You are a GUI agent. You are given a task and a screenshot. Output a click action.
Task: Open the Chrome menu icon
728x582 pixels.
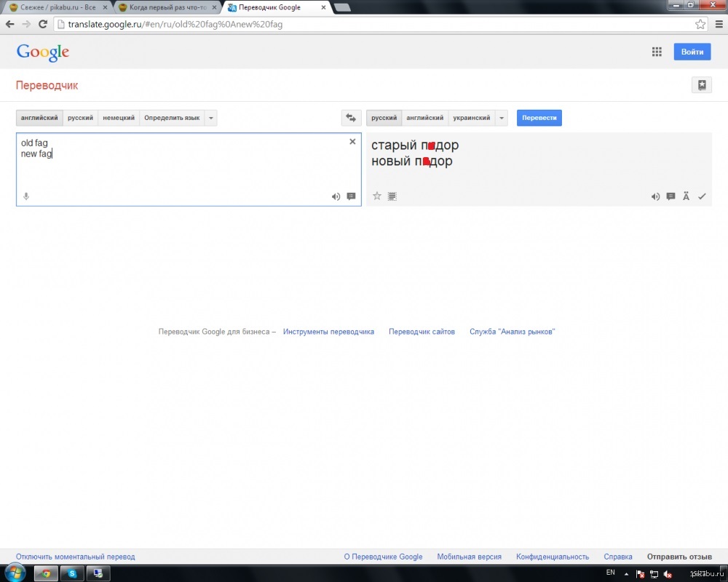tap(719, 24)
